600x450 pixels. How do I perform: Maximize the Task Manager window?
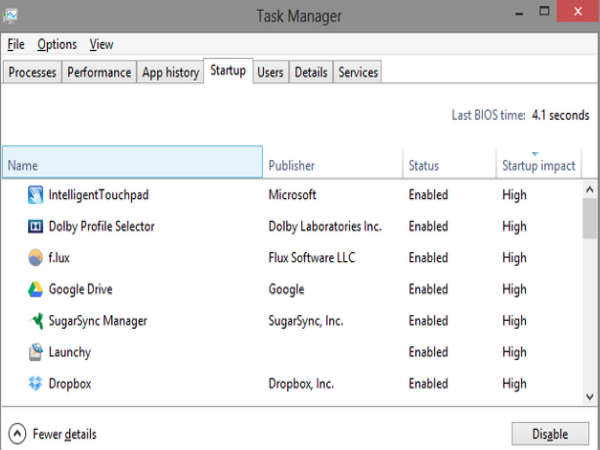click(x=544, y=11)
